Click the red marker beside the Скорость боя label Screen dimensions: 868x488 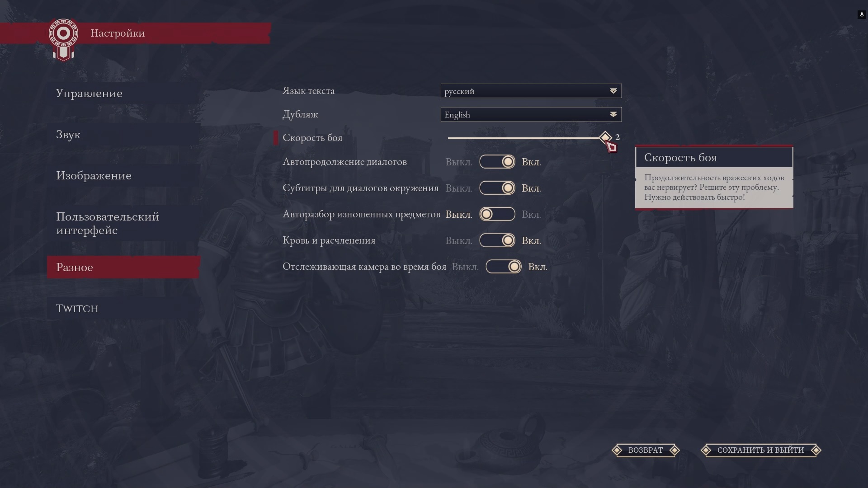(x=276, y=138)
